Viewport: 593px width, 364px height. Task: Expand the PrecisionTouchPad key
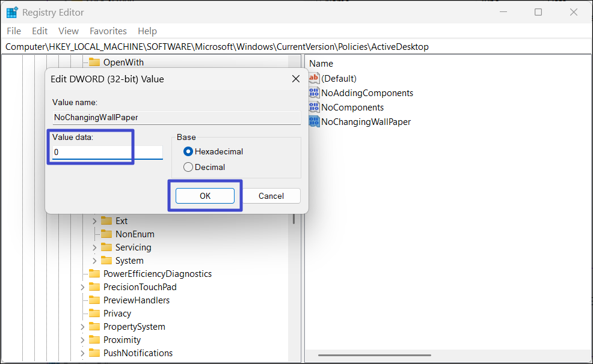(x=82, y=287)
